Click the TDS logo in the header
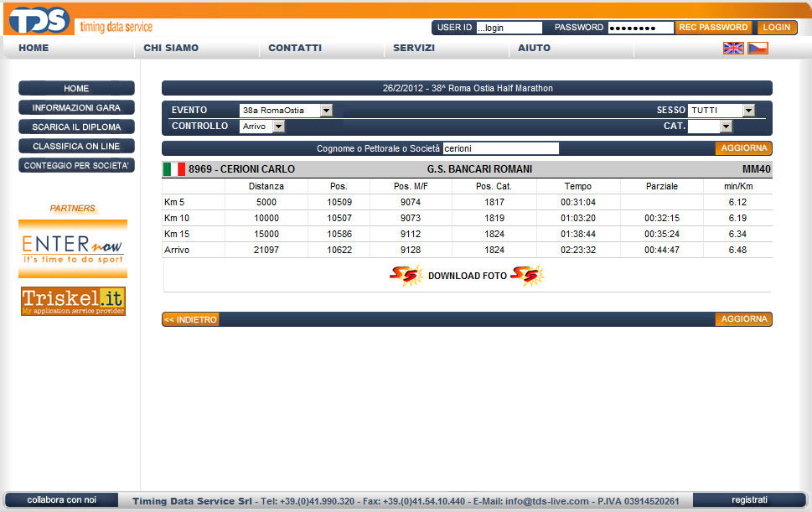This screenshot has height=512, width=812. tap(38, 20)
